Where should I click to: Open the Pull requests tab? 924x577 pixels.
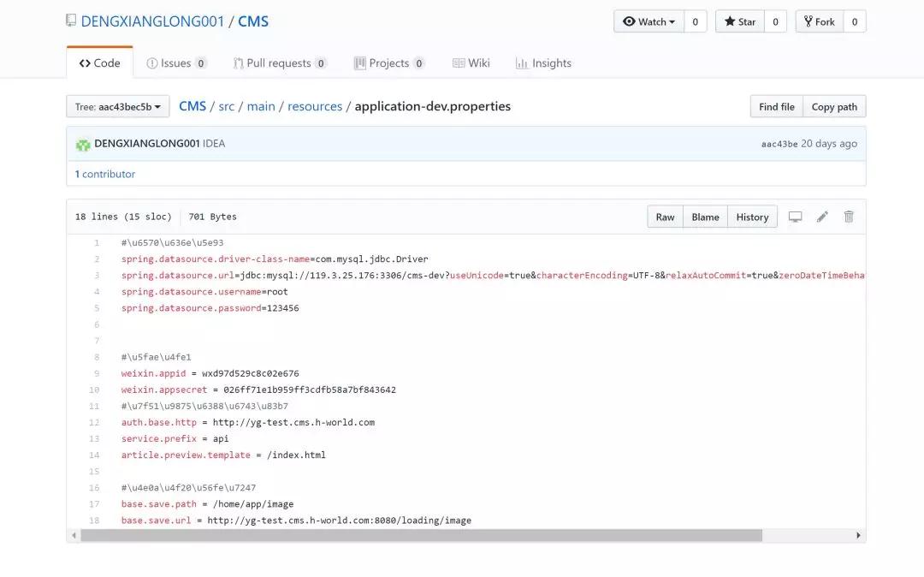[280, 63]
